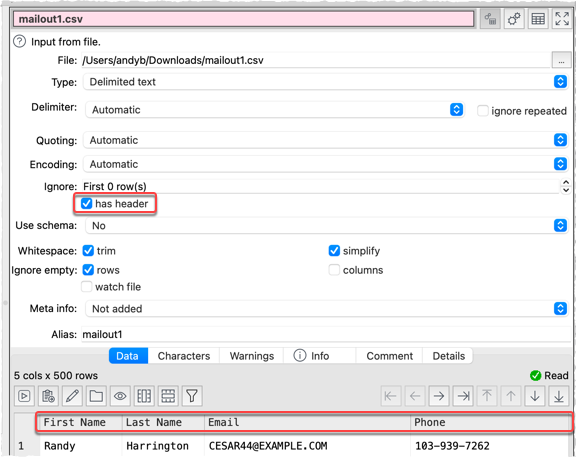Jump to last column arrow icon

coord(463,396)
